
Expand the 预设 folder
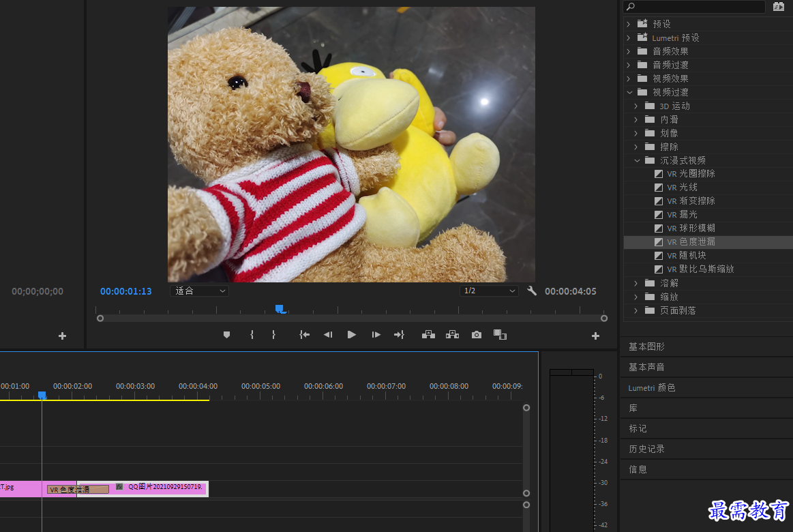(629, 24)
